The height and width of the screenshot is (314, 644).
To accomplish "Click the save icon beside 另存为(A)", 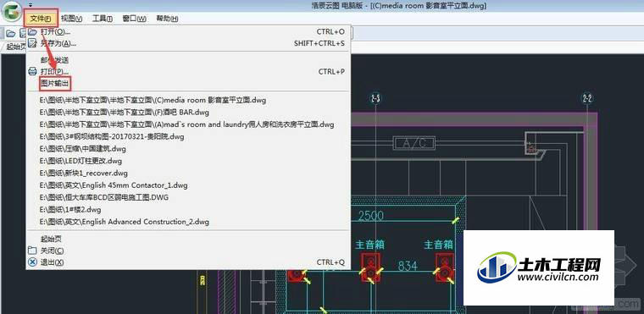I will (32, 43).
